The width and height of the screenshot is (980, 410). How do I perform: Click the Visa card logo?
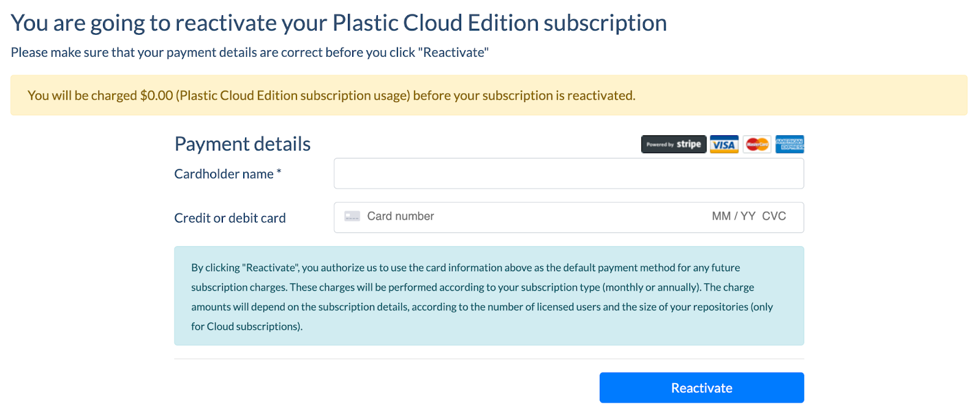(724, 144)
